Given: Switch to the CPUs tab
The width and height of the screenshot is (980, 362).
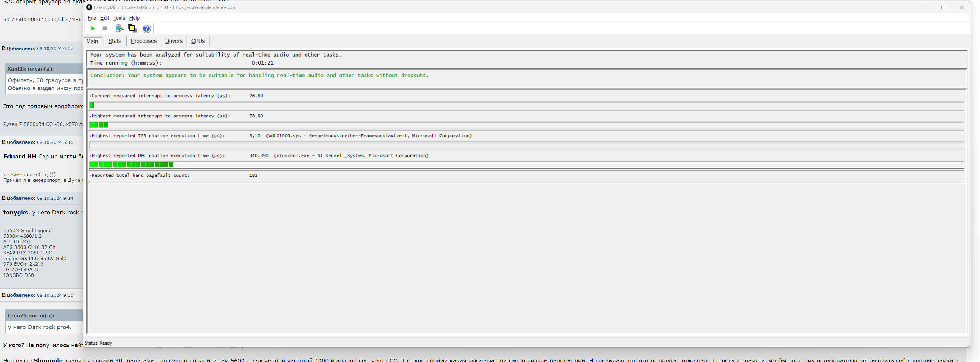Looking at the screenshot, I should coord(197,41).
